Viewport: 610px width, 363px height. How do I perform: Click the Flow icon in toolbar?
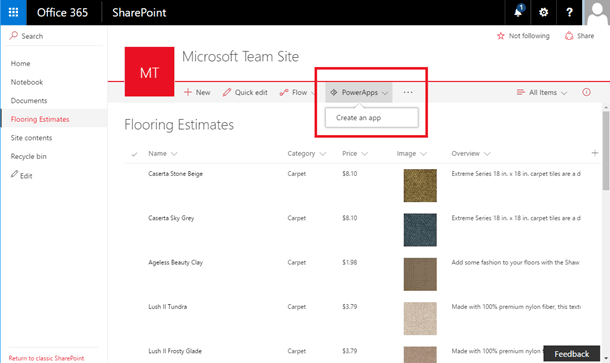coord(284,92)
